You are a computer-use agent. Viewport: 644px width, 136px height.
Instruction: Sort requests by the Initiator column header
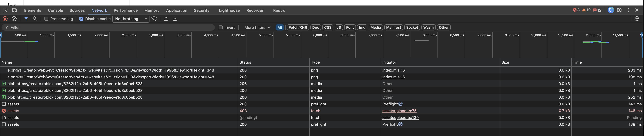[x=441, y=62]
